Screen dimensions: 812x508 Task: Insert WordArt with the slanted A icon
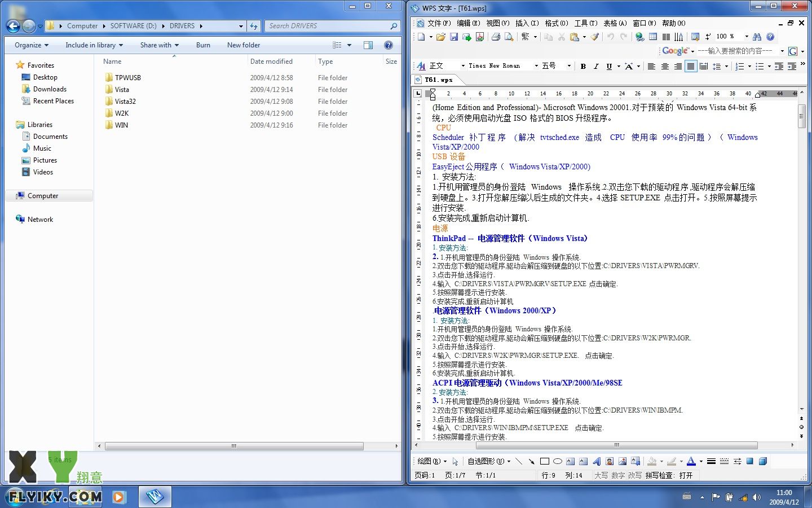coord(597,461)
